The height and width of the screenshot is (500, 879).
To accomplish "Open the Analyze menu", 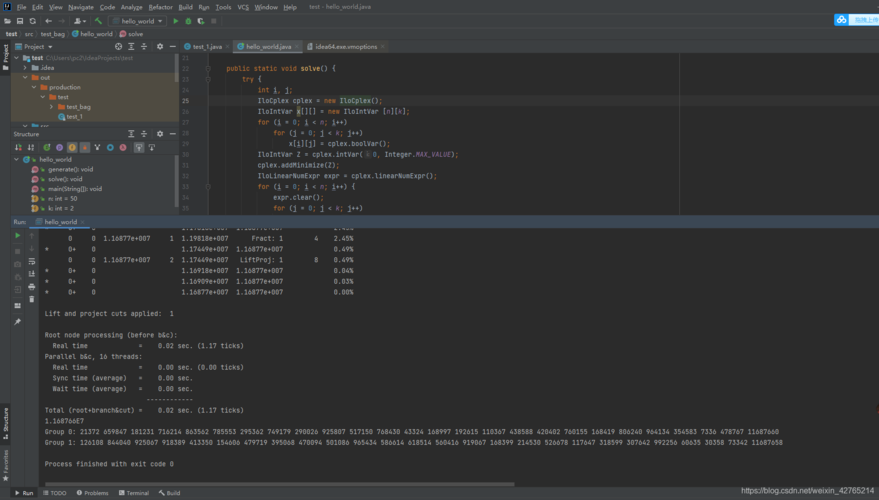I will pos(131,7).
